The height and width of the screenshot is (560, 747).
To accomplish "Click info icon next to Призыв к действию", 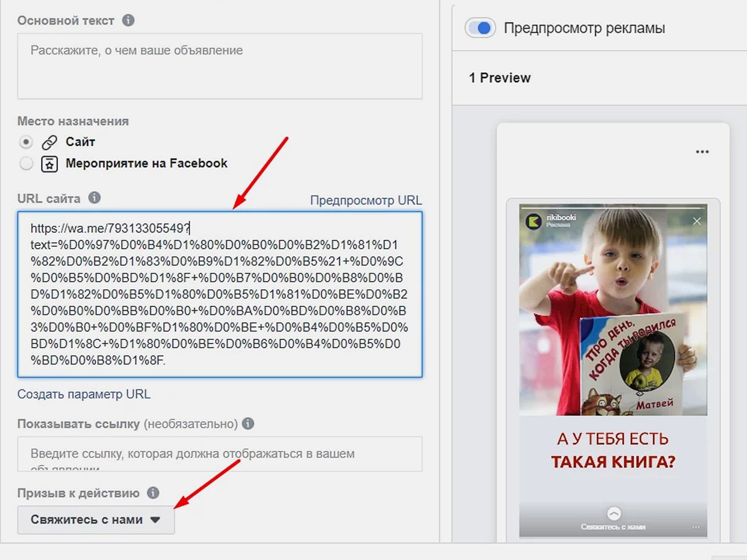I will click(153, 493).
